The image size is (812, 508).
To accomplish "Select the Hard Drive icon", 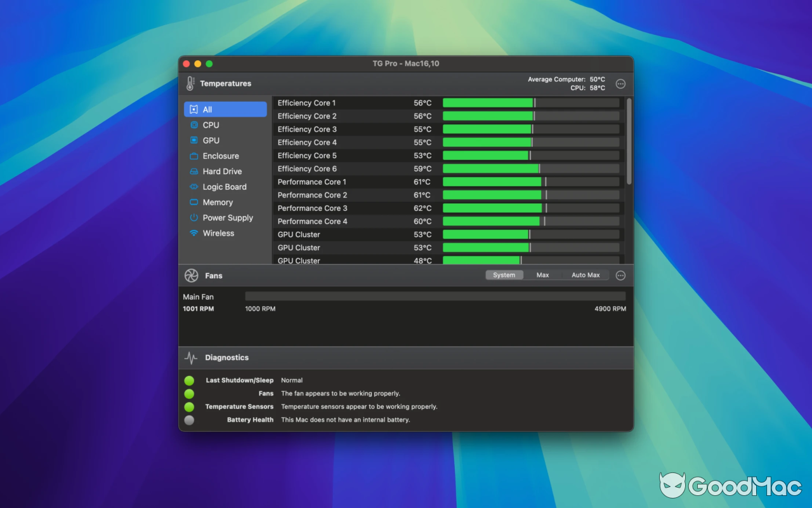I will point(195,171).
